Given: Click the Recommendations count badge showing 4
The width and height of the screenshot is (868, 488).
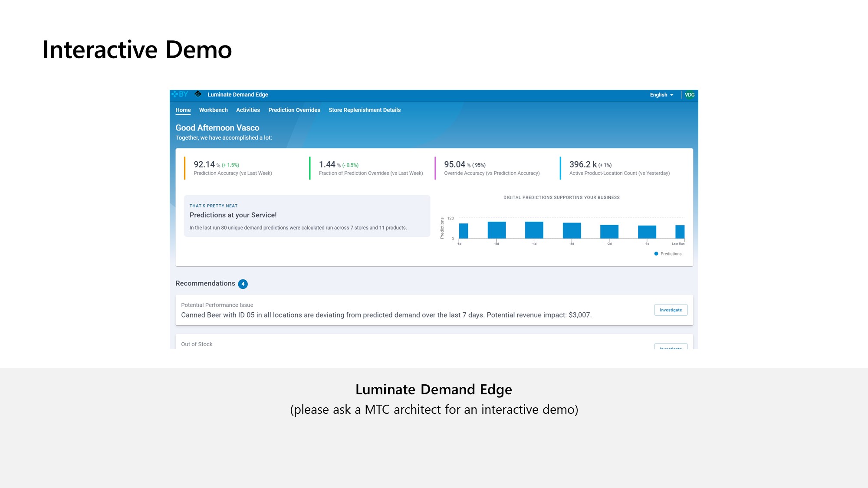Looking at the screenshot, I should [243, 284].
